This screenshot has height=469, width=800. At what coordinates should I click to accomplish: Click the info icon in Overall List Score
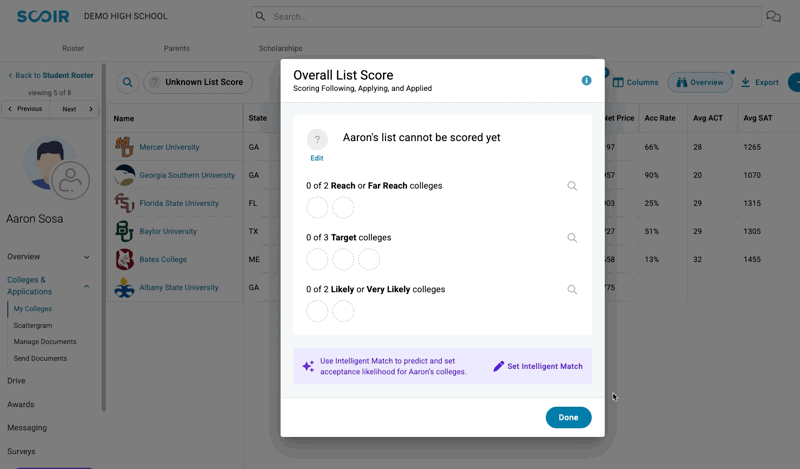click(x=586, y=81)
